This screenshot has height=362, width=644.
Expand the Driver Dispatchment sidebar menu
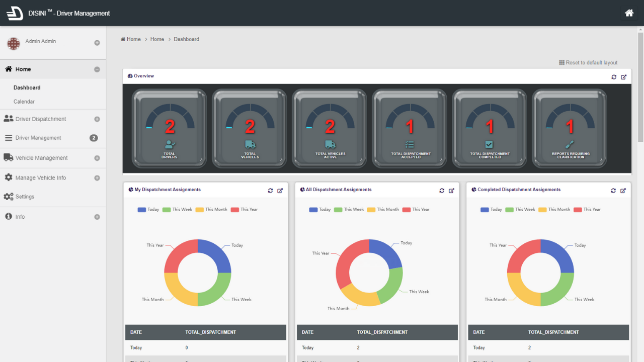point(97,119)
